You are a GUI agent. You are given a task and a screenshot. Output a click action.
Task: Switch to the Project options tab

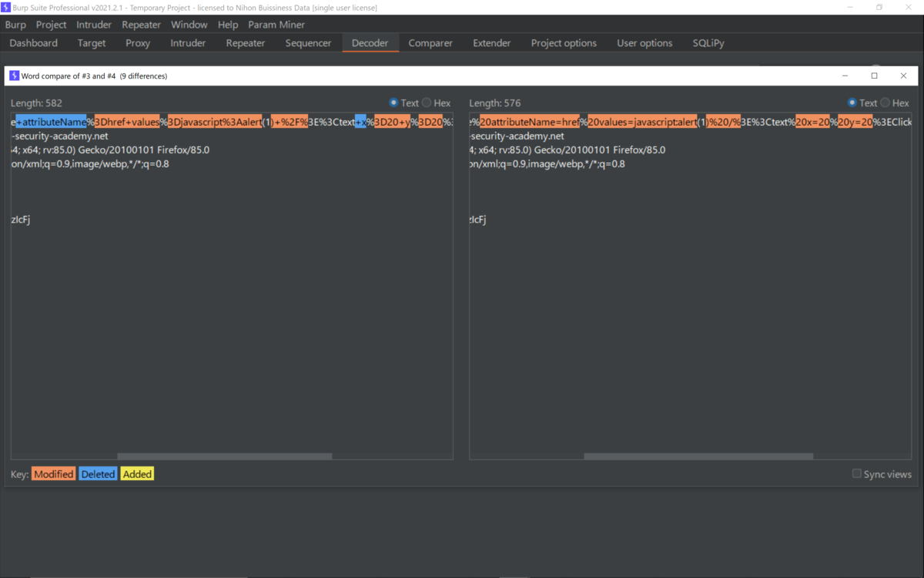pos(564,43)
